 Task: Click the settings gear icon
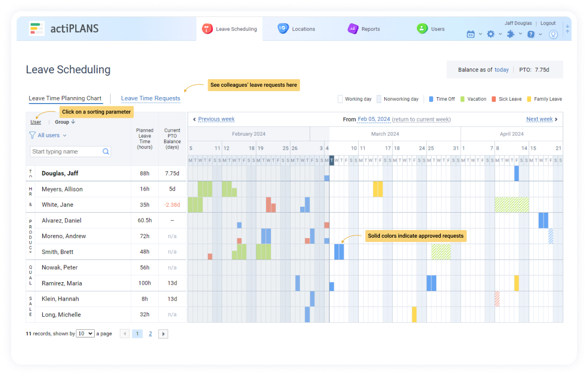490,34
